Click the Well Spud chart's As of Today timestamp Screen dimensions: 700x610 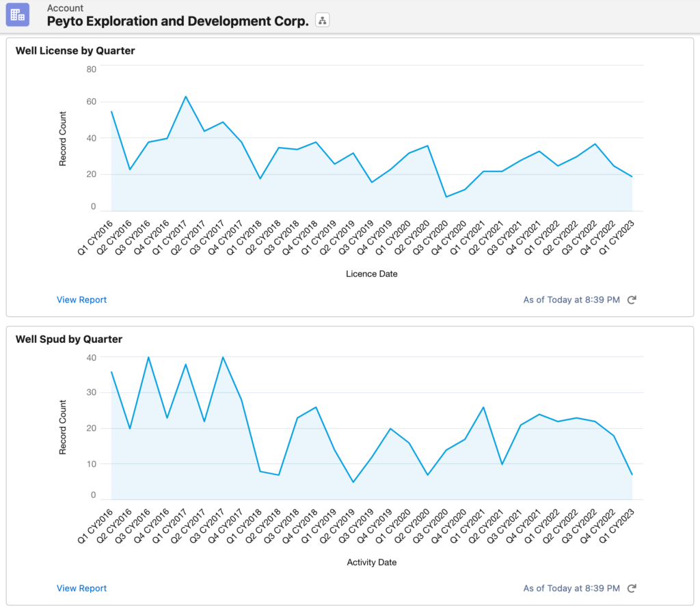(x=571, y=588)
